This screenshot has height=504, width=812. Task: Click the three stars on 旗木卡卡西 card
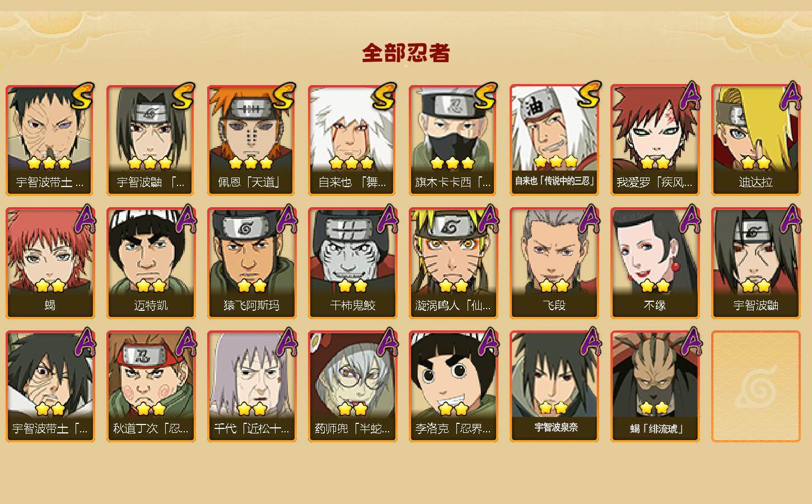pos(452,163)
